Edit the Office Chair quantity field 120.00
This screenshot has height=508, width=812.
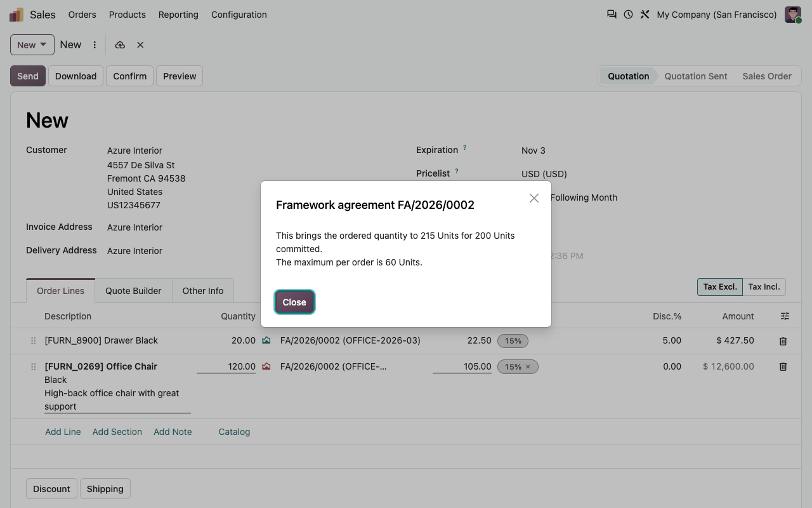click(226, 366)
